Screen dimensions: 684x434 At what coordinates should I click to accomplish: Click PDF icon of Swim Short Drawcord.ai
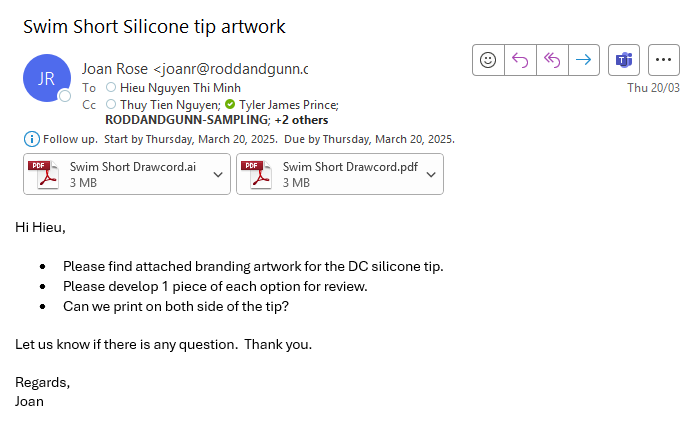pos(43,174)
